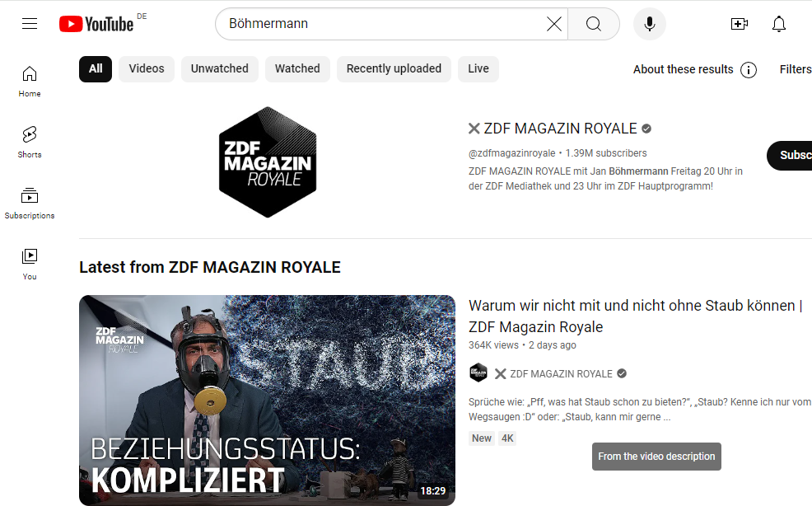Click the Latest from ZDF MAGAZIN ROYALE heading
The width and height of the screenshot is (812, 506).
click(x=210, y=267)
